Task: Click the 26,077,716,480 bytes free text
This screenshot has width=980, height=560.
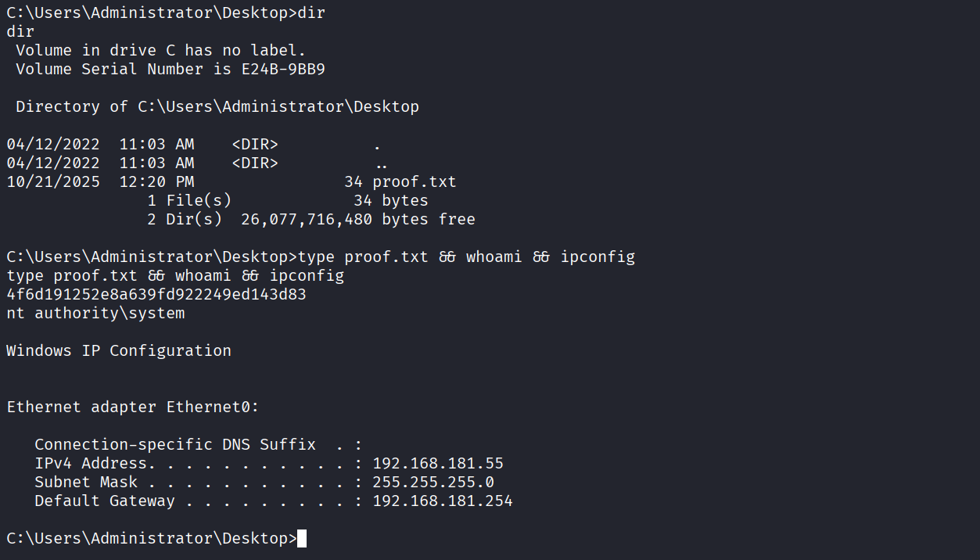Action: click(357, 220)
